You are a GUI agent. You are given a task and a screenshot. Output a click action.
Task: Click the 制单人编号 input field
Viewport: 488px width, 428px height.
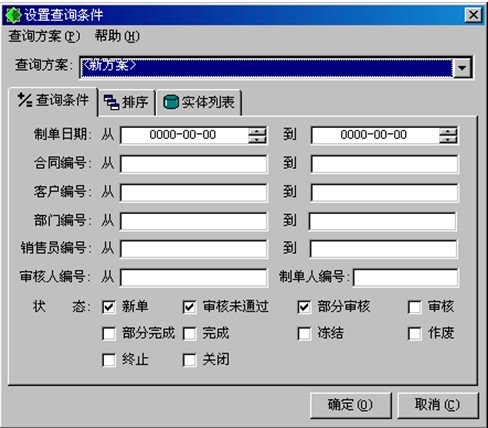point(406,278)
